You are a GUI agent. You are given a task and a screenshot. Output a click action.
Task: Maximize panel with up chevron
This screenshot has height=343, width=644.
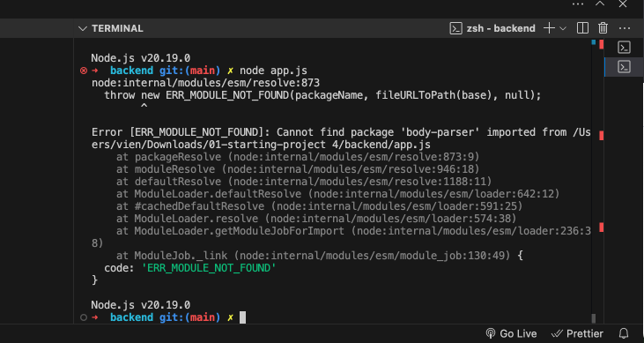click(x=600, y=4)
